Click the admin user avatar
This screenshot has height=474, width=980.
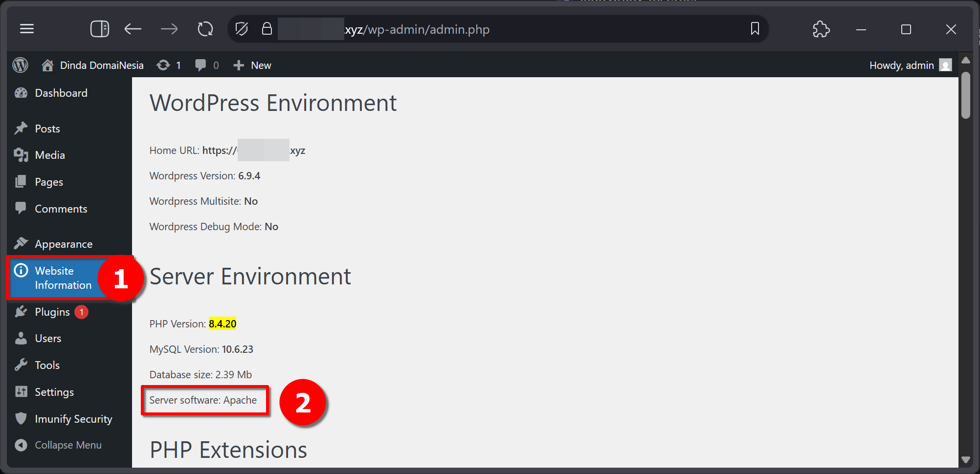click(946, 65)
